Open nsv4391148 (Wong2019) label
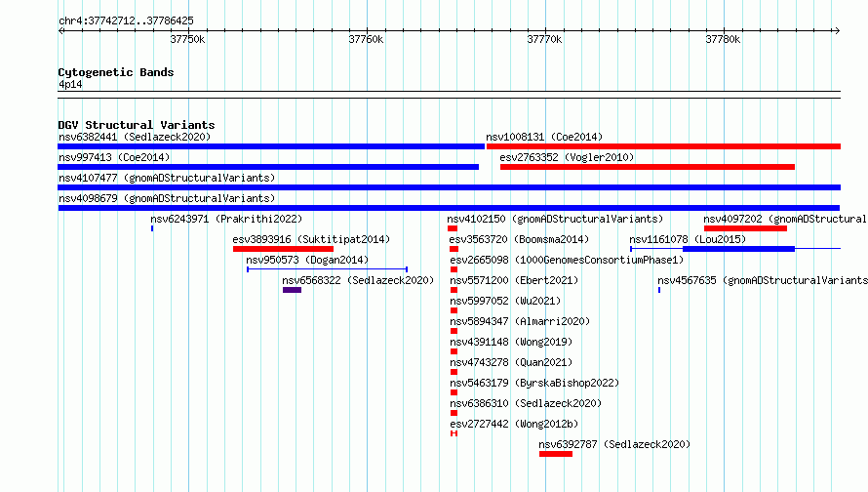 [511, 342]
